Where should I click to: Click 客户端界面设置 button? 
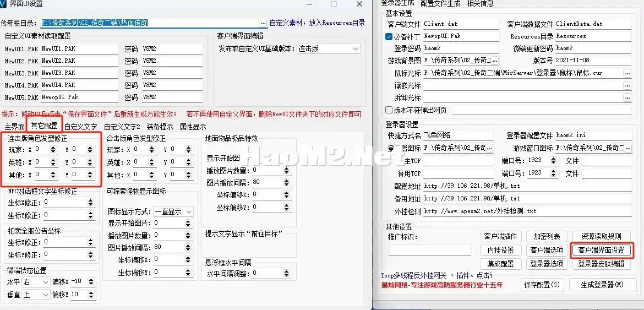coord(601,250)
